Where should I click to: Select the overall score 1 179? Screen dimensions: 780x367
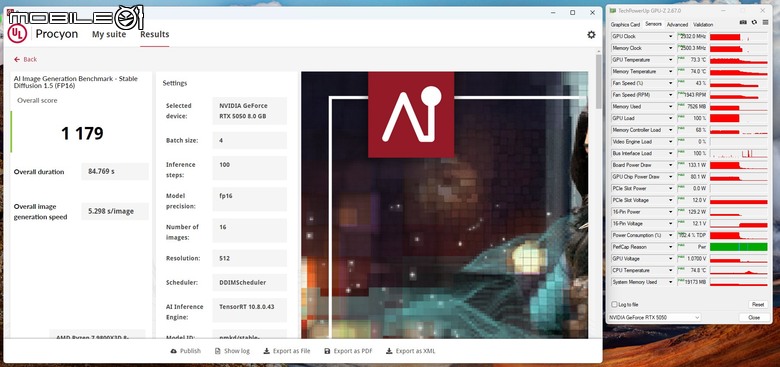[x=82, y=133]
